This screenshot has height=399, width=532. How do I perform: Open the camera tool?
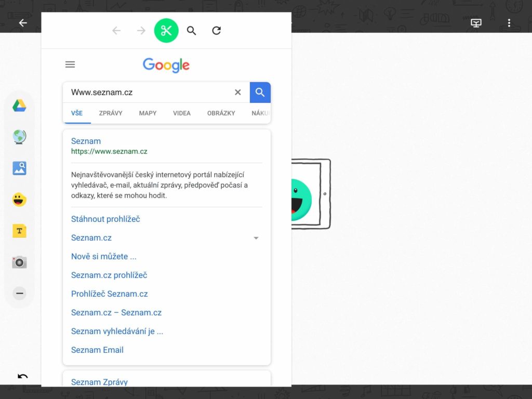click(19, 262)
